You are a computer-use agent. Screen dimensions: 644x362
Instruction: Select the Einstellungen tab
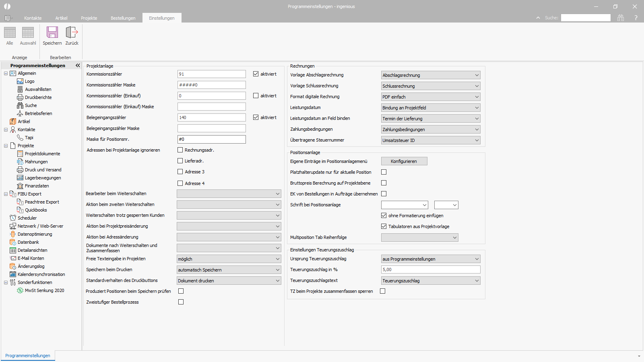pyautogui.click(x=162, y=18)
